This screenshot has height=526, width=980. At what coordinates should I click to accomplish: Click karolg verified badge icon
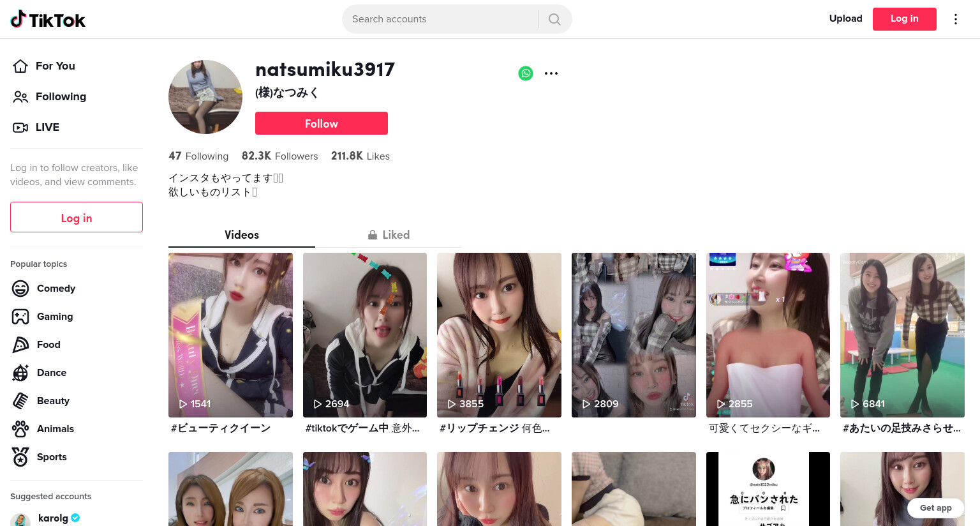coord(75,518)
